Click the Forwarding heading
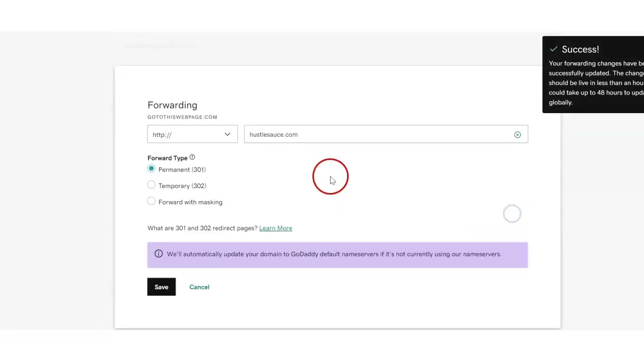Viewport: 644px width, 362px height. tap(172, 105)
